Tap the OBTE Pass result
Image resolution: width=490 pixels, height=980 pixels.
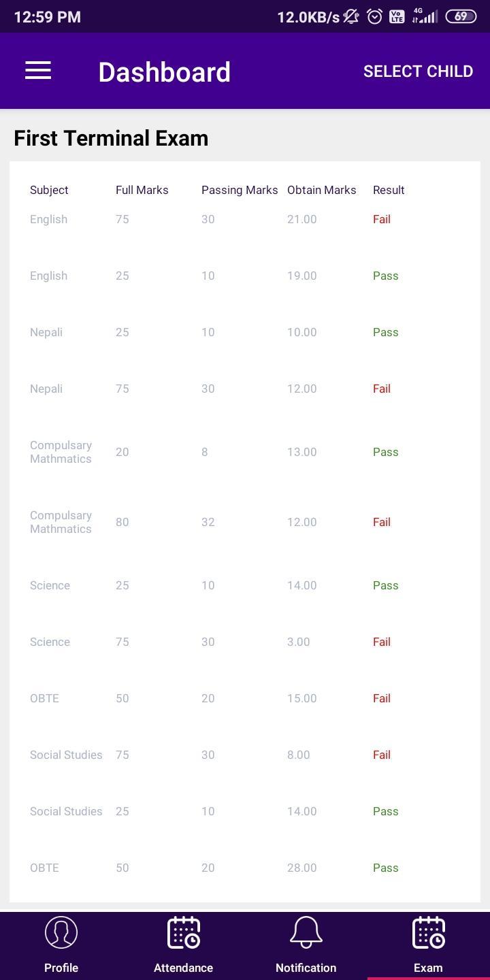386,868
